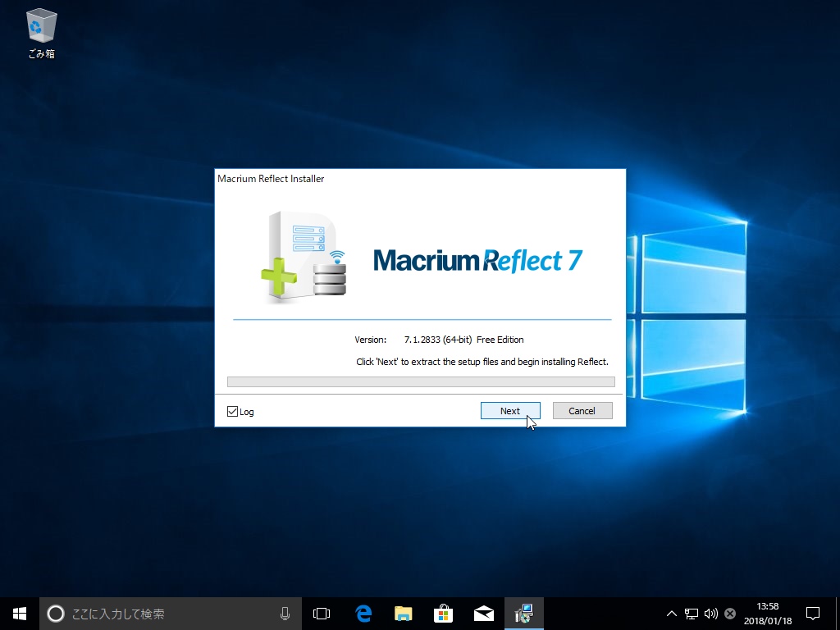Image resolution: width=840 pixels, height=630 pixels.
Task: Click the "Click 'Next' to extract" instruction text
Action: [482, 362]
